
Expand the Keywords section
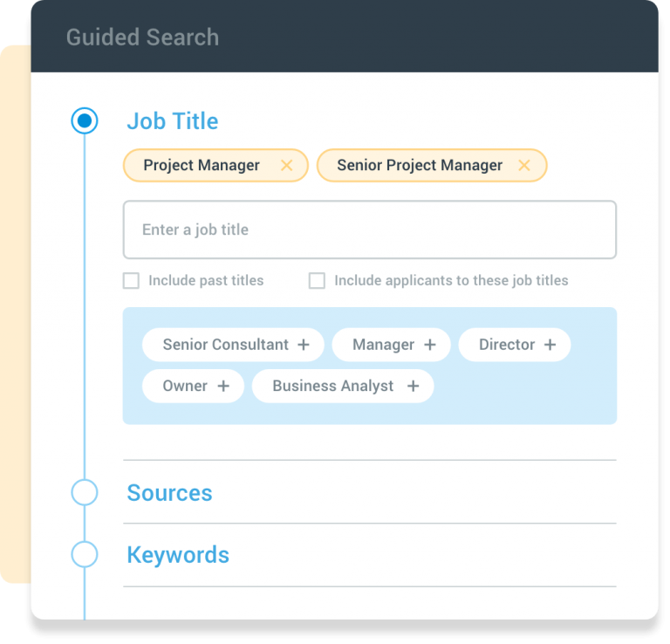178,555
